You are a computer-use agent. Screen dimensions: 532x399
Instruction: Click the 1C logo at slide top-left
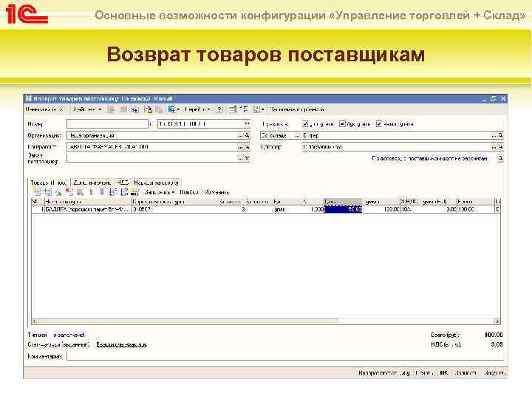click(x=27, y=13)
